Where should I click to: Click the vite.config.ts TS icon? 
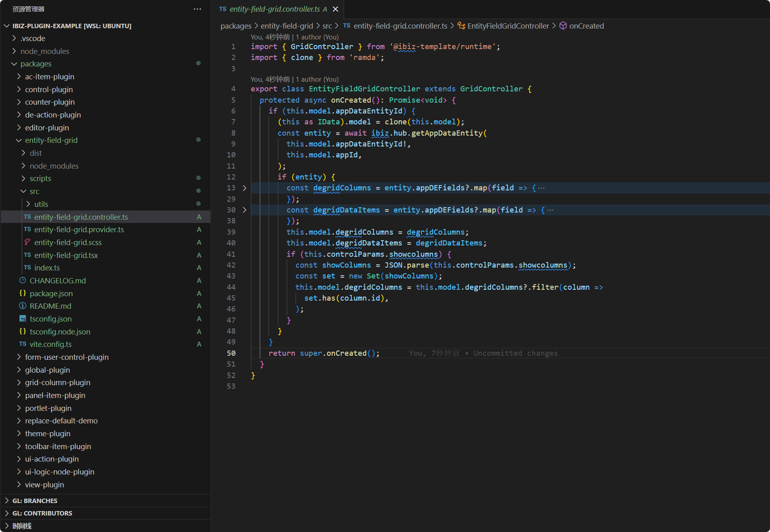[23, 344]
